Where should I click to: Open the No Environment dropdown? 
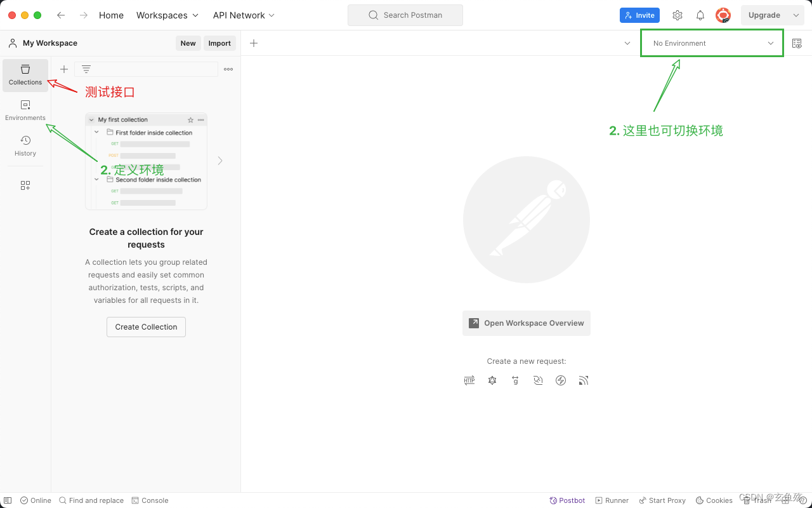(x=712, y=43)
